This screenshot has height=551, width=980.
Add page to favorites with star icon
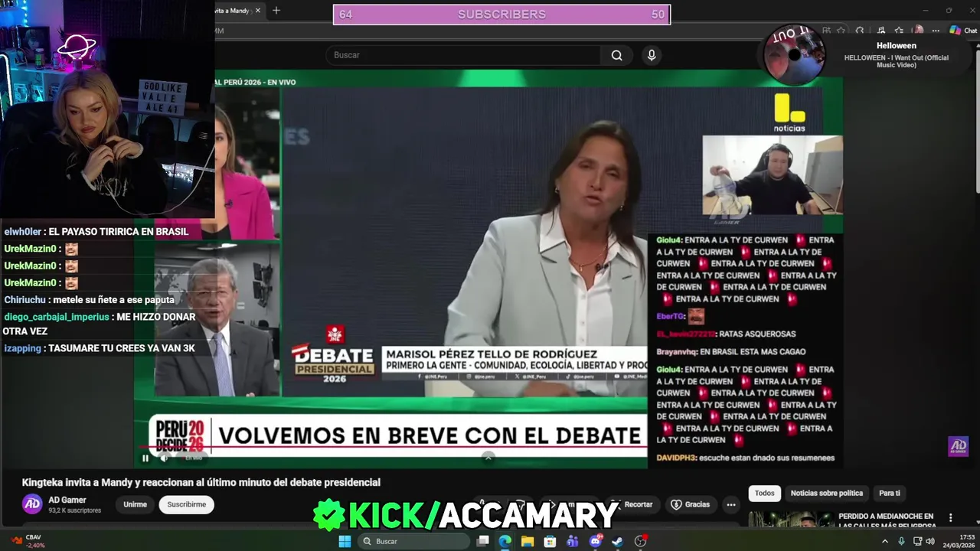pos(841,31)
